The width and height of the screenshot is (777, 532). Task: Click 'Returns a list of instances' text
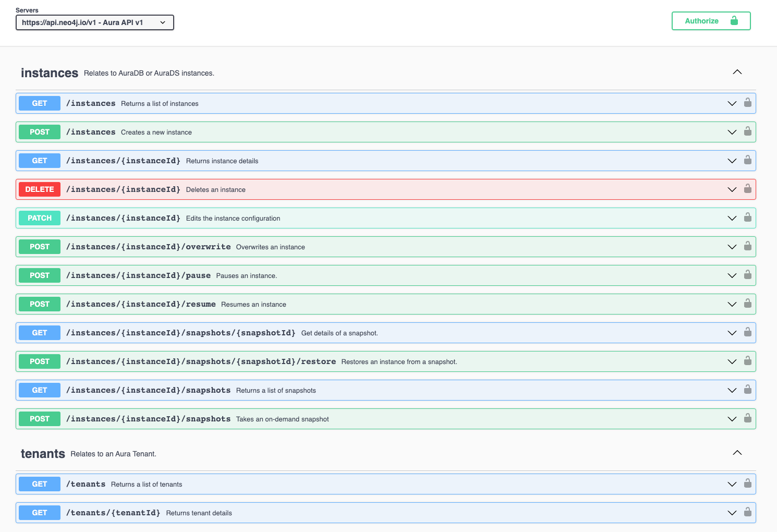(160, 103)
